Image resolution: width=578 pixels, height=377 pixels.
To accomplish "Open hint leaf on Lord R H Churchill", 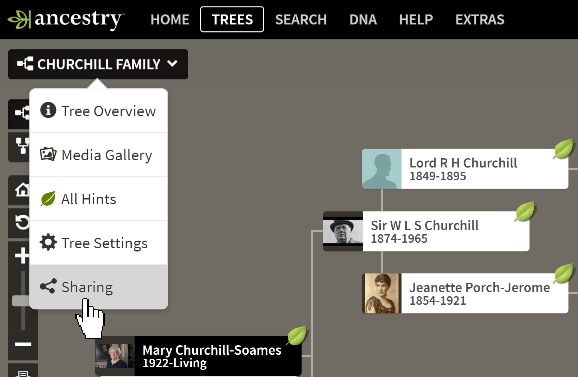I will pyautogui.click(x=563, y=149).
